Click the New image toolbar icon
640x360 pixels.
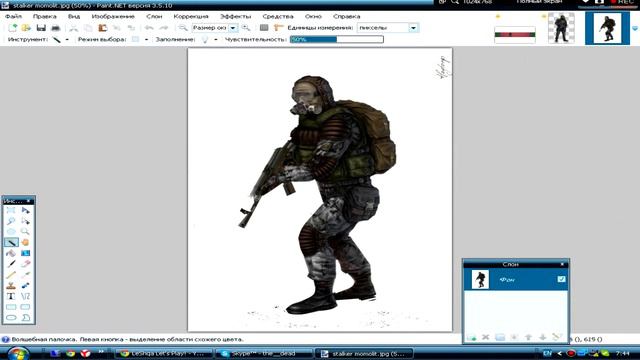click(x=12, y=28)
